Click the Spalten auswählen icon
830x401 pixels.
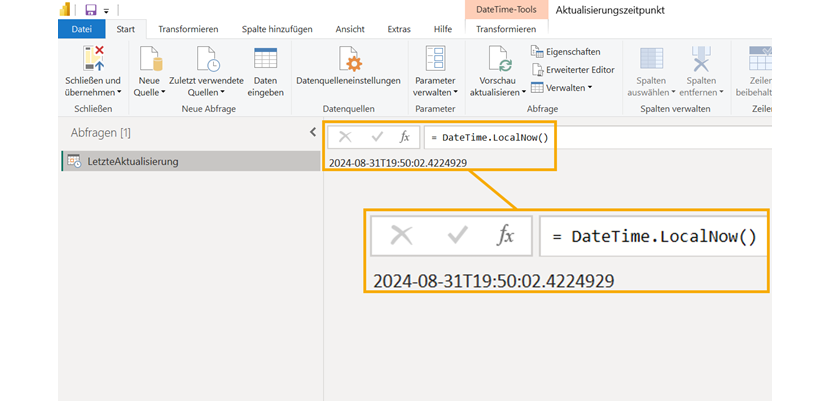click(651, 59)
